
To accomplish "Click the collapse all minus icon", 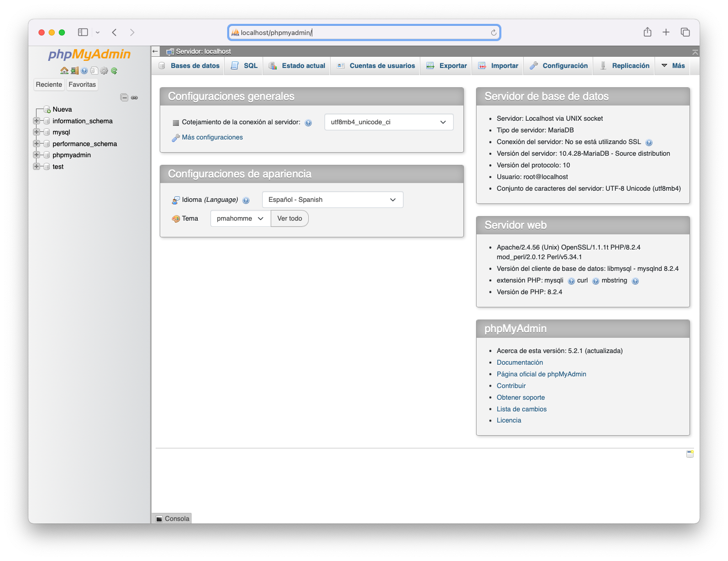I will pyautogui.click(x=124, y=97).
